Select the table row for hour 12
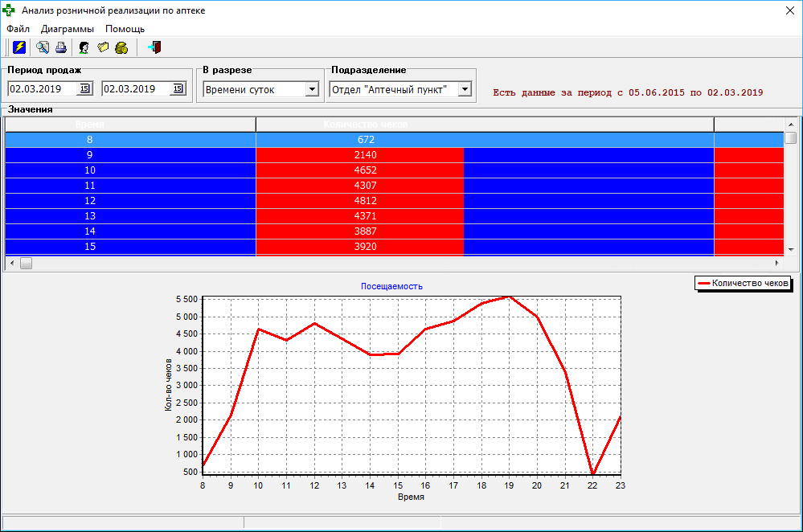Image resolution: width=803 pixels, height=532 pixels. [90, 201]
